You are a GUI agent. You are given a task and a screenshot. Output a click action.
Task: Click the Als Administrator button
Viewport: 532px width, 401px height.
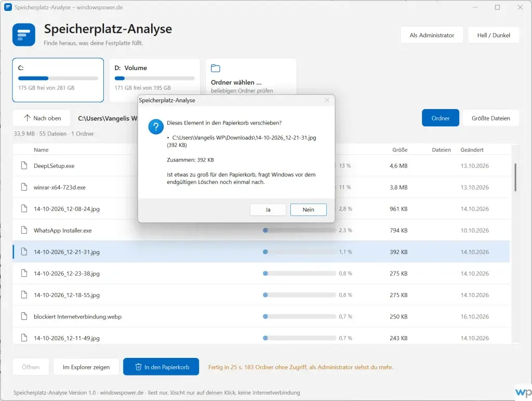(432, 35)
